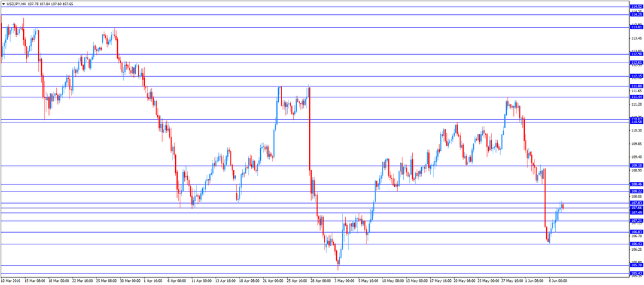Image resolution: width=644 pixels, height=285 pixels.
Task: Click the 28 Apr 08:00 time label
Action: 321,280
